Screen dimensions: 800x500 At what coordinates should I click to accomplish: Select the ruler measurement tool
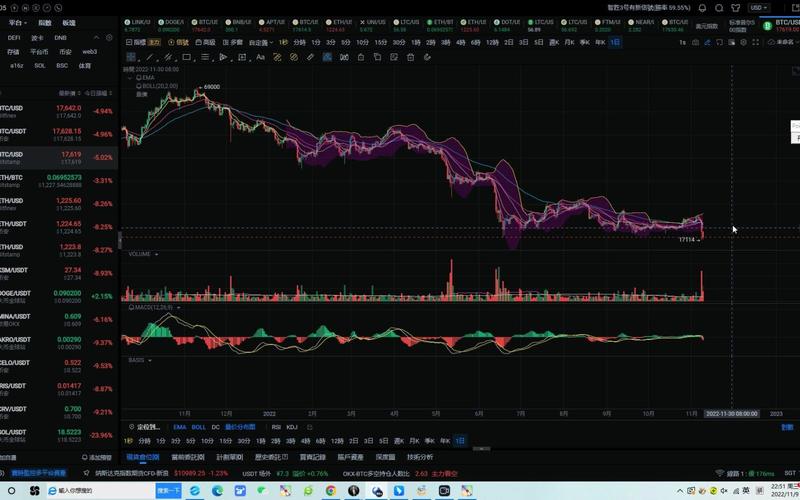pyautogui.click(x=310, y=57)
